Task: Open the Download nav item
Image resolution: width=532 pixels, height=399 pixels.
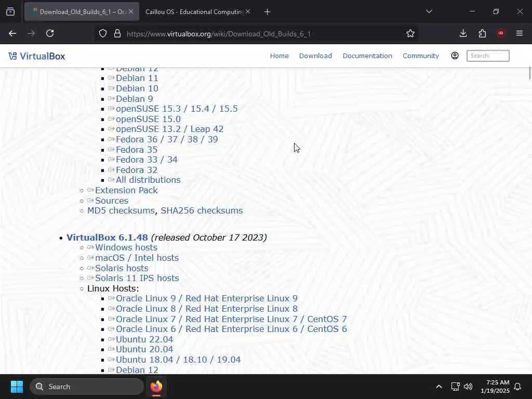Action: coord(315,56)
